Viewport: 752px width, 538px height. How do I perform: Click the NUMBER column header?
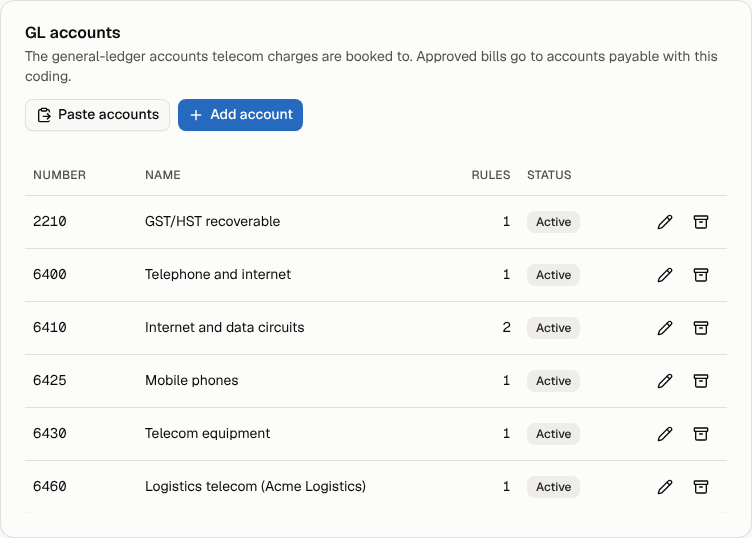click(x=59, y=175)
